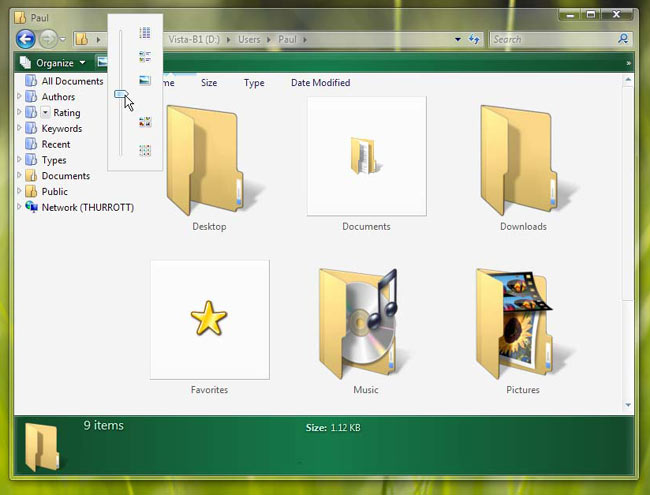Expand the Network (THURROTT) tree node

tap(19, 208)
